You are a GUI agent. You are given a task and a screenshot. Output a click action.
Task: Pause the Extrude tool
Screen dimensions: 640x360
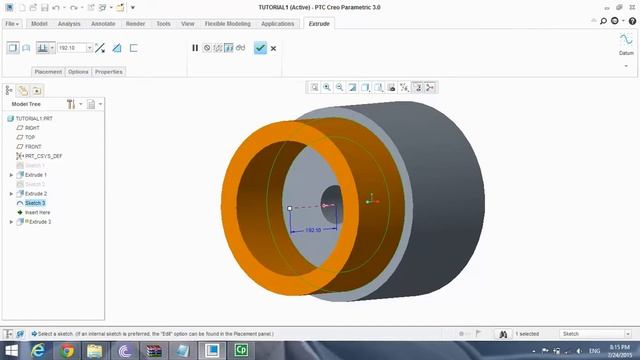195,48
